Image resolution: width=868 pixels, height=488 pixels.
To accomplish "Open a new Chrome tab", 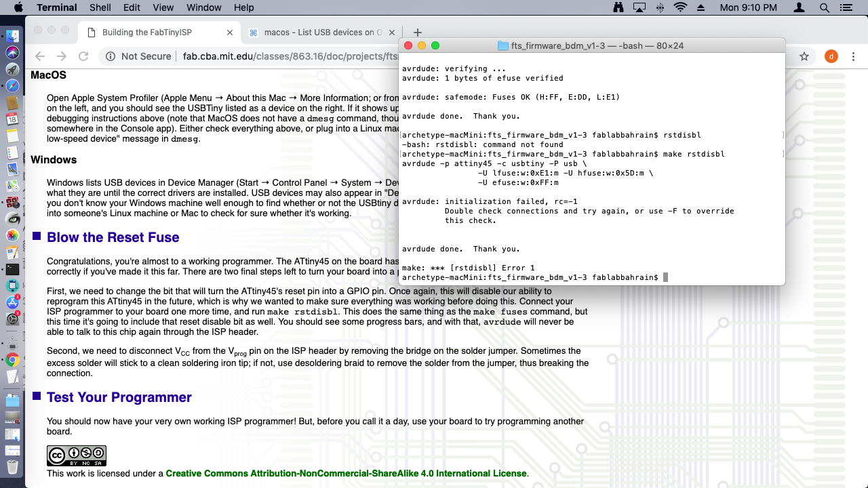I will point(418,33).
